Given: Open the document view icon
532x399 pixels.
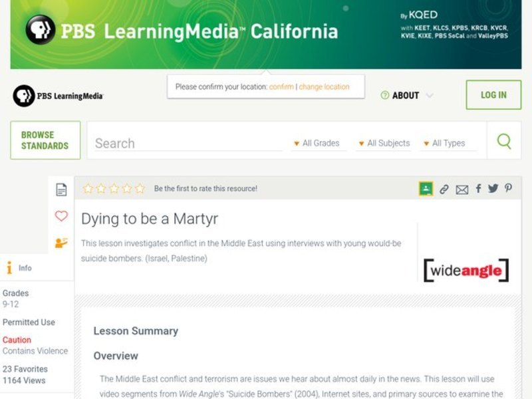Looking at the screenshot, I should click(61, 189).
